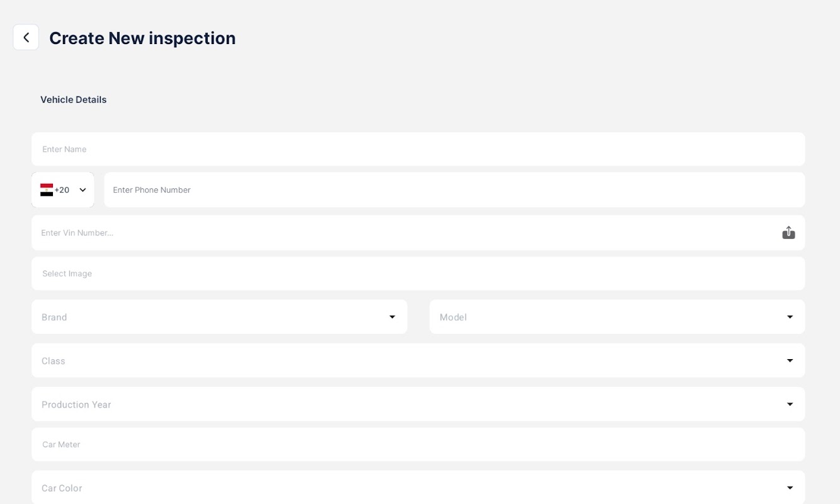Click the Enter Vin Number field

click(x=403, y=232)
